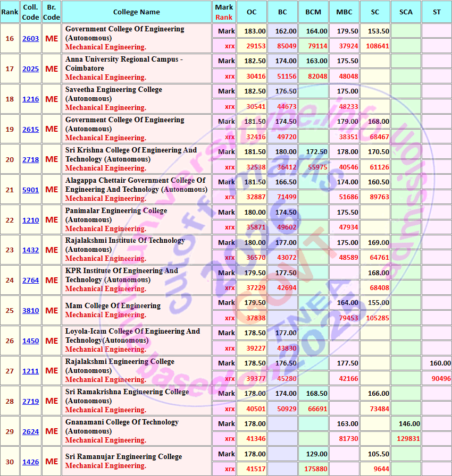
Task: Click the College Name column header
Action: point(137,12)
